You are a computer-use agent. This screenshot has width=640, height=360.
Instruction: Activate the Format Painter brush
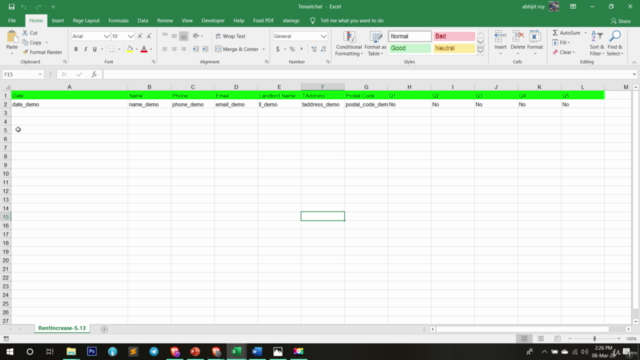click(26, 52)
